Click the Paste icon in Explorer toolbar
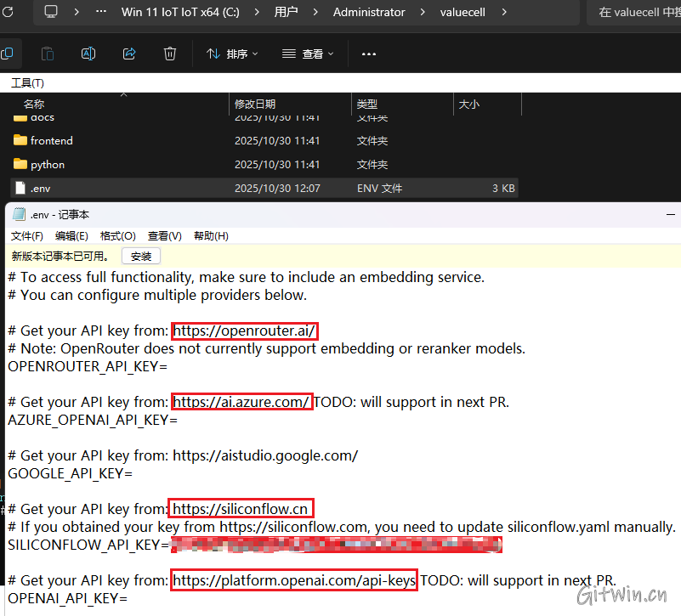This screenshot has height=616, width=681. tap(48, 54)
